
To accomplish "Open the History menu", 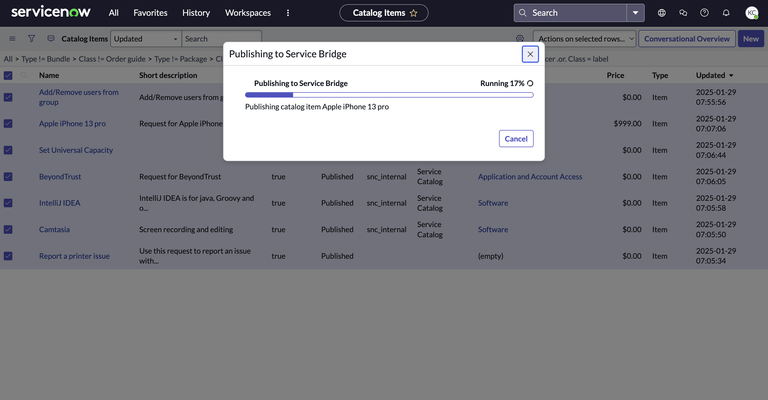I will click(x=196, y=13).
